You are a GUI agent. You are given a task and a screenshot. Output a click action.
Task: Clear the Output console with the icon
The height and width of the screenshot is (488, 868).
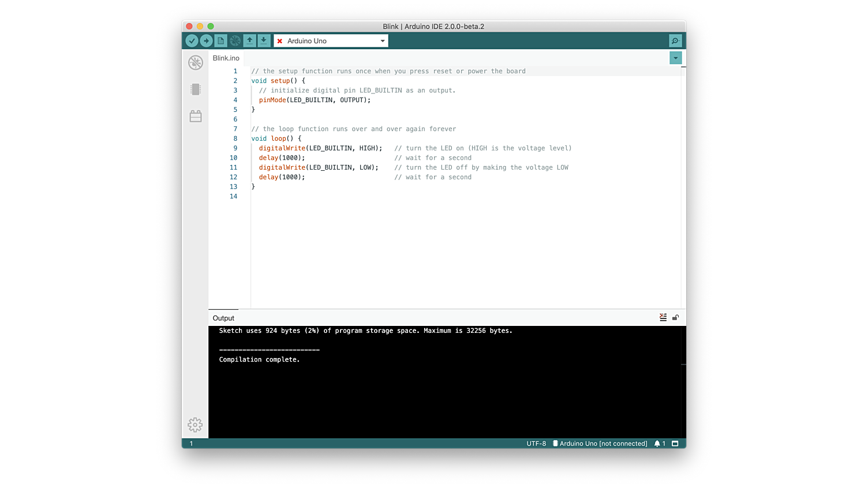[x=663, y=317]
